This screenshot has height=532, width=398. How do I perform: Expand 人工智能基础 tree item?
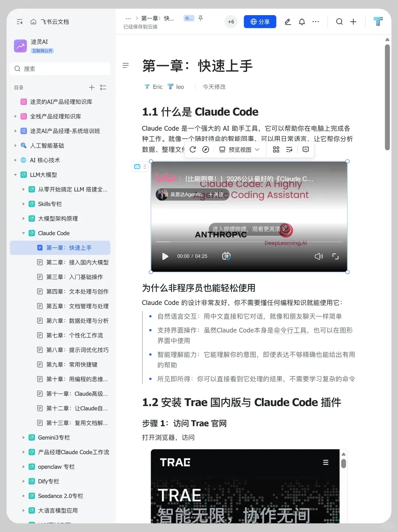pyautogui.click(x=15, y=146)
